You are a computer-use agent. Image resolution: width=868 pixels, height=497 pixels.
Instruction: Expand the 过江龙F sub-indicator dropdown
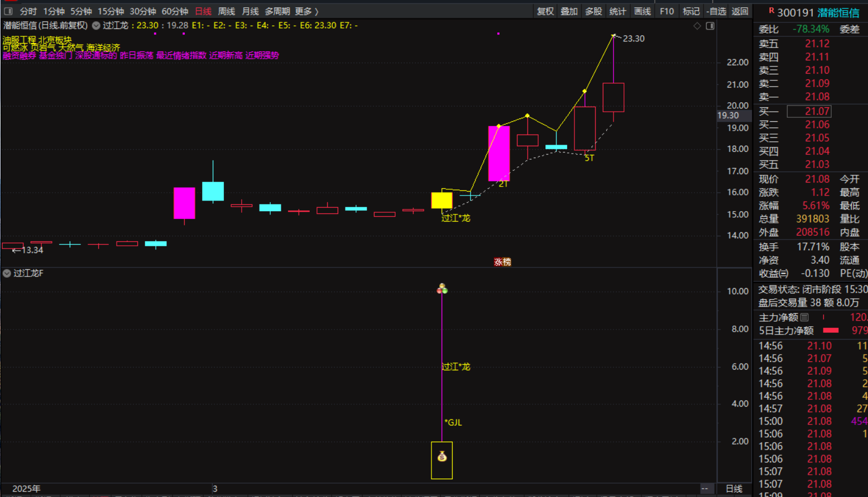pyautogui.click(x=7, y=274)
